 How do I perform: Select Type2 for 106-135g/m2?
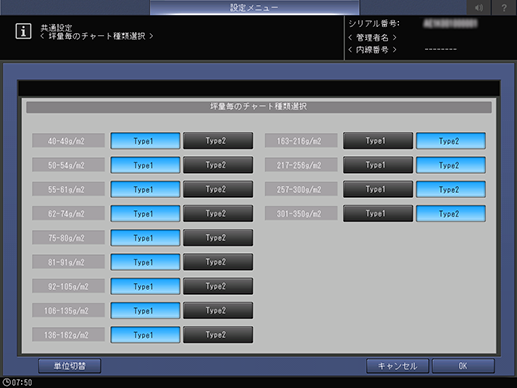218,311
